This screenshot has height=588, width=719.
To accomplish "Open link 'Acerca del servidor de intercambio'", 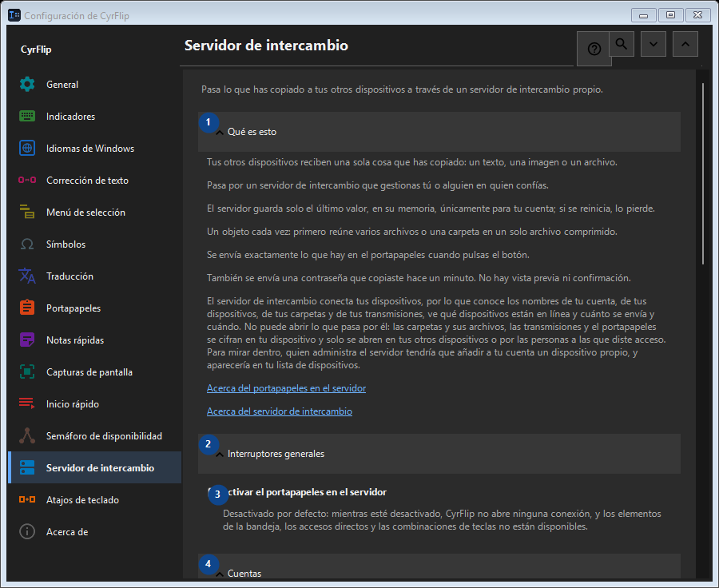I will pyautogui.click(x=280, y=411).
